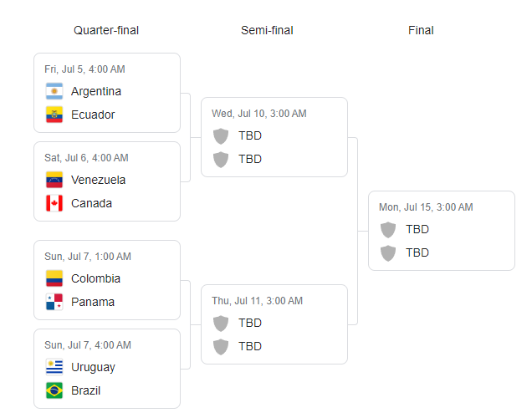
Task: Click the Canada flag icon
Action: (54, 203)
